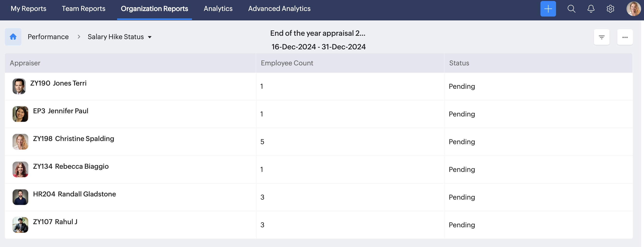Select the Rebecca Biaggio appraiser name
The image size is (644, 247).
(x=82, y=167)
